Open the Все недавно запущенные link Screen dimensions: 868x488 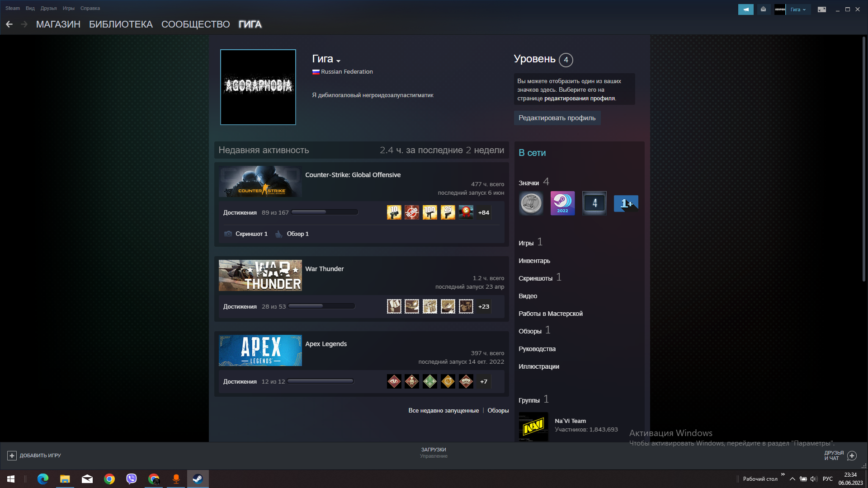click(443, 410)
